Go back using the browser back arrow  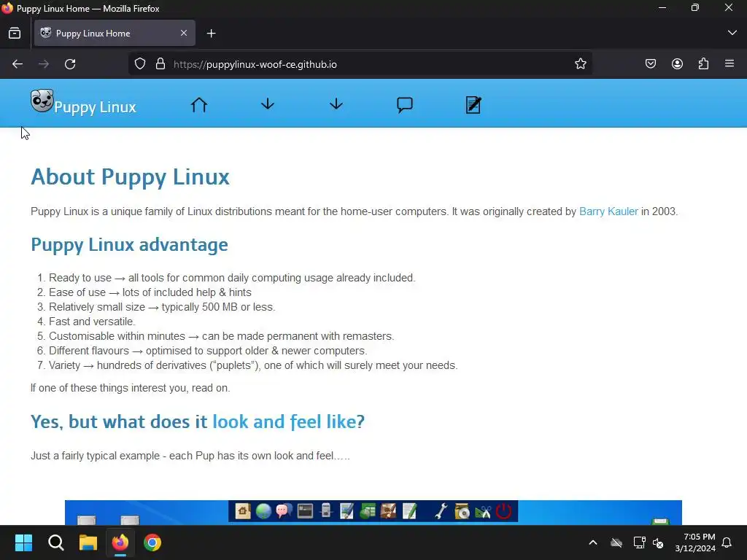pos(18,64)
